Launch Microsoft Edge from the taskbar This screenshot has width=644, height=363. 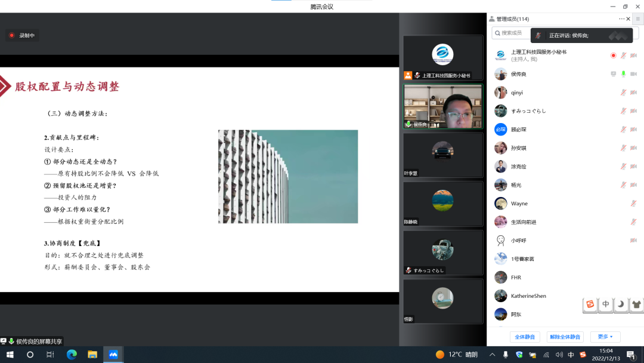pos(72,355)
